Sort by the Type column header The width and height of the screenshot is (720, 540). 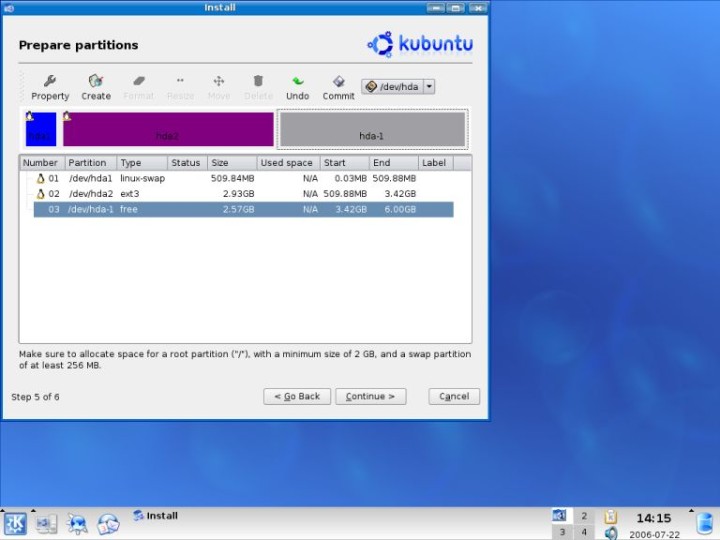tap(142, 163)
